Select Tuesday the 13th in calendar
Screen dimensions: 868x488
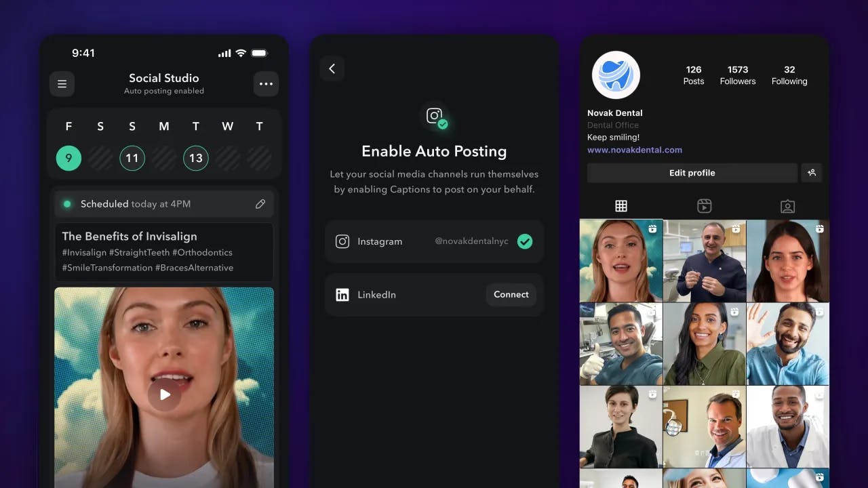[x=196, y=158]
